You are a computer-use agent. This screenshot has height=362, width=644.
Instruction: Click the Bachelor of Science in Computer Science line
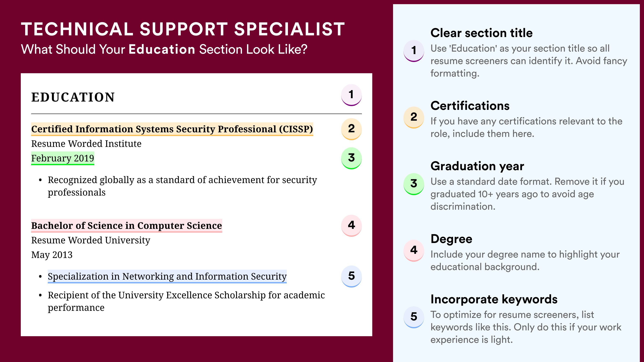pyautogui.click(x=127, y=226)
